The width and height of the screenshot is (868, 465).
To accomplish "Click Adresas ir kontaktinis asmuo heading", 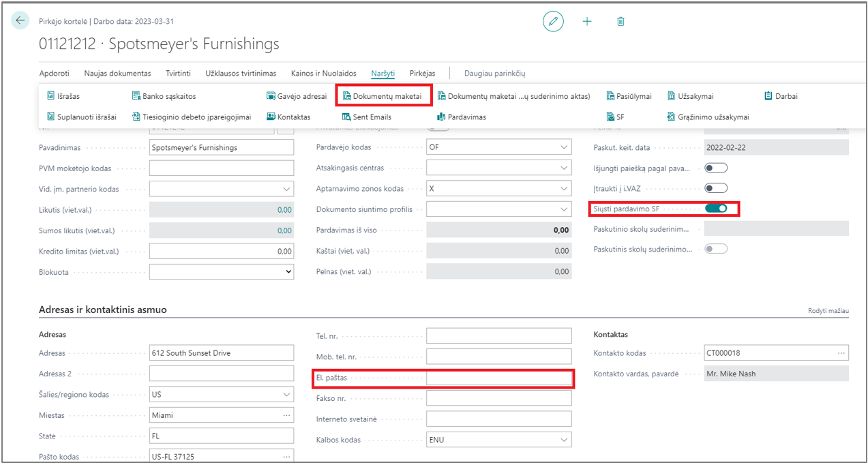I will pyautogui.click(x=103, y=310).
